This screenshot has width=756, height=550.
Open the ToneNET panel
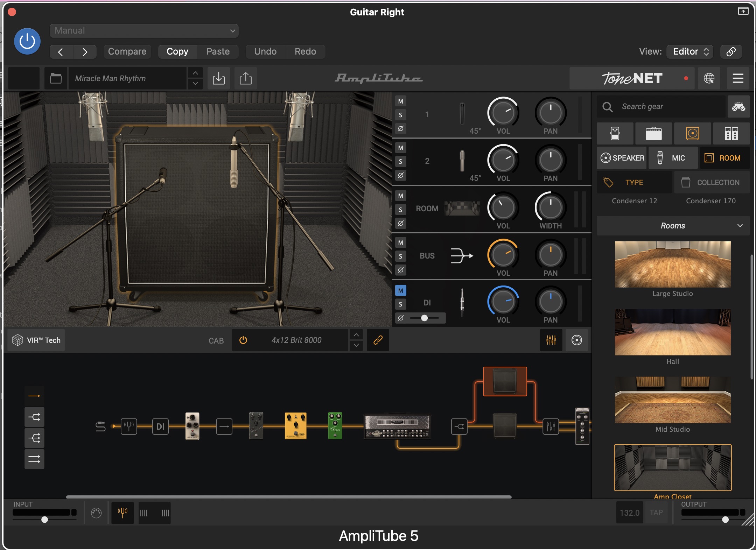tap(632, 78)
